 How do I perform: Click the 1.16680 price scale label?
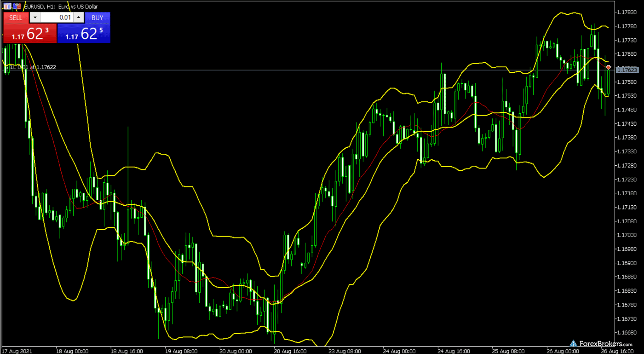pos(627,332)
